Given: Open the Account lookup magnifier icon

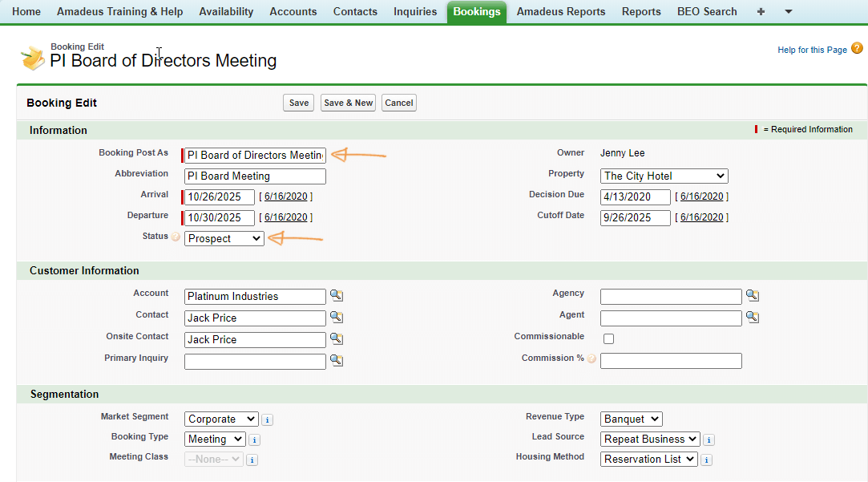Looking at the screenshot, I should click(x=337, y=296).
